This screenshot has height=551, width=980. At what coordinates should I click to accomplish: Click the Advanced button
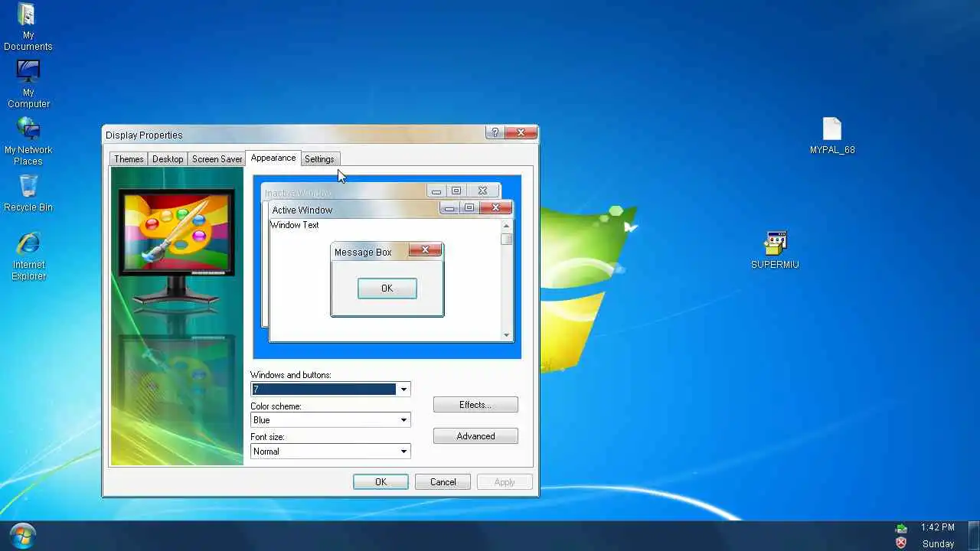click(475, 436)
